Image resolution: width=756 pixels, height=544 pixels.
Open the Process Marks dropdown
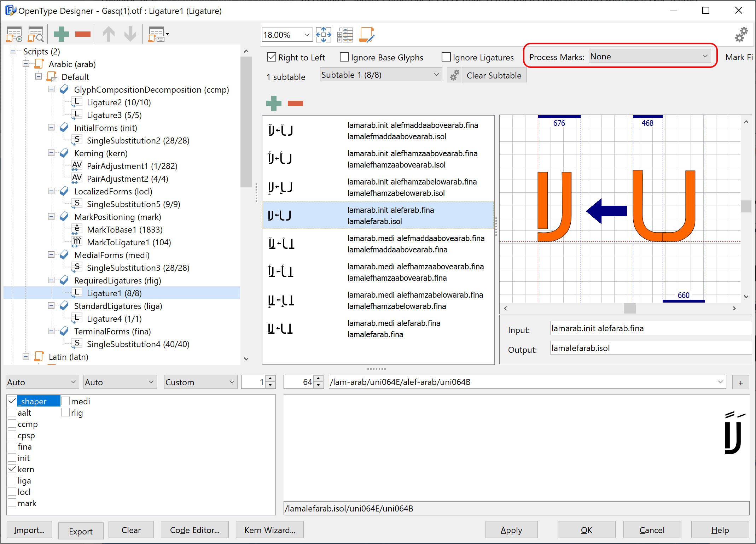click(650, 57)
